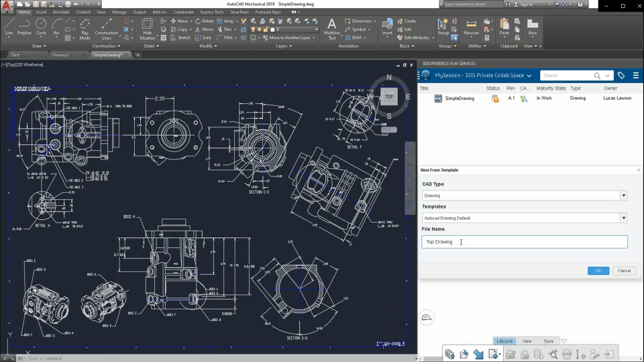Click the Cancel button
644x362 pixels.
click(624, 271)
